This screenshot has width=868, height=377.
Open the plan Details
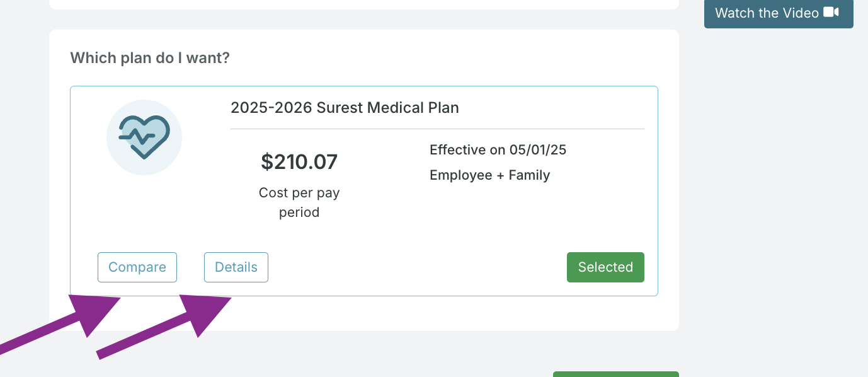coord(236,267)
